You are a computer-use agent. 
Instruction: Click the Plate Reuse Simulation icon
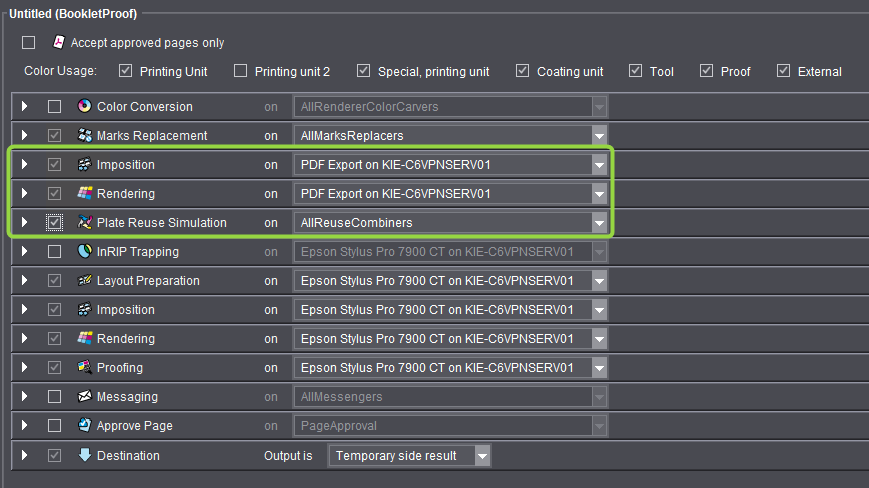[84, 222]
